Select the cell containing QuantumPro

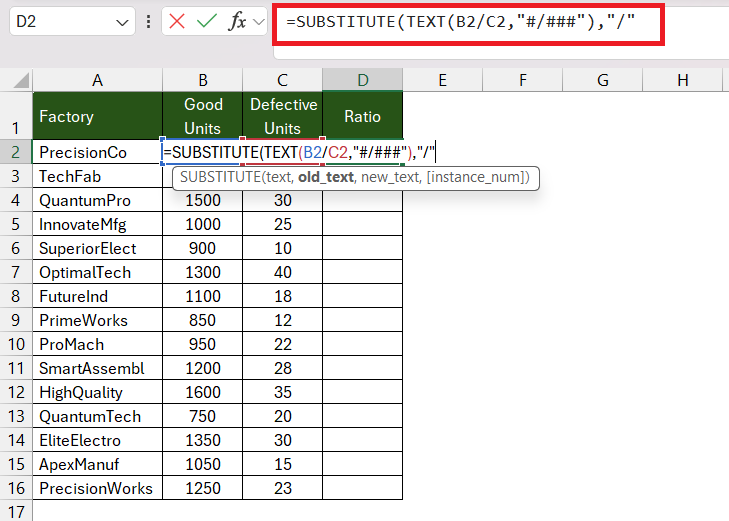(97, 200)
